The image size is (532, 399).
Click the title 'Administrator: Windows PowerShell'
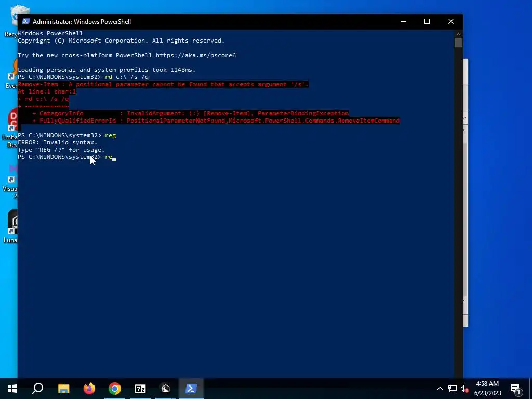click(82, 22)
